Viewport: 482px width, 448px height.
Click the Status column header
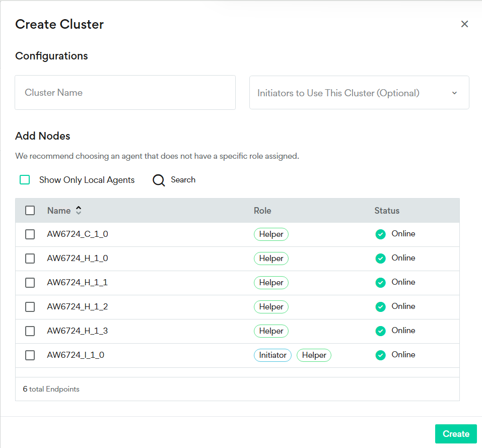click(387, 211)
